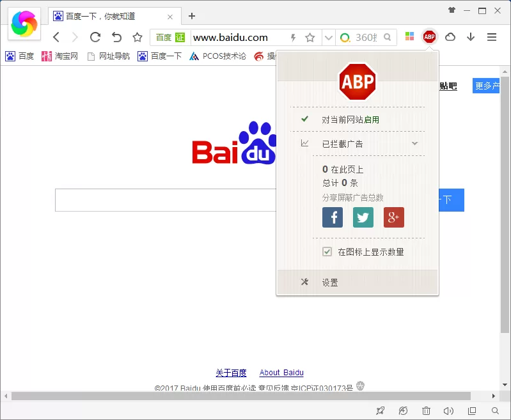
Task: Click the lightning speed mode icon
Action: point(294,38)
